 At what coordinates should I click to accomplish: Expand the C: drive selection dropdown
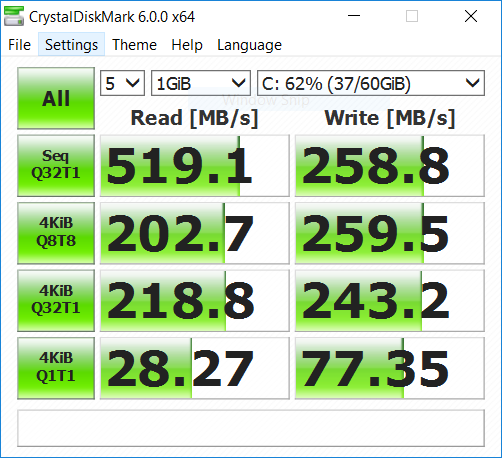[371, 83]
